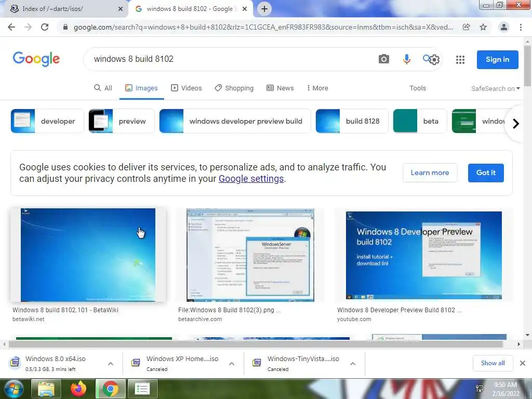This screenshot has height=399, width=532.
Task: Select 'windows developer preview build' chip
Action: click(235, 121)
